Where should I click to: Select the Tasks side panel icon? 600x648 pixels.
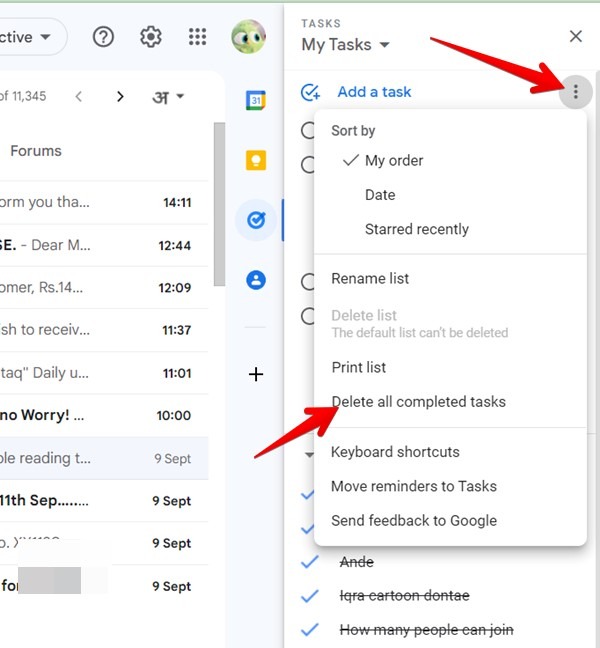click(256, 220)
